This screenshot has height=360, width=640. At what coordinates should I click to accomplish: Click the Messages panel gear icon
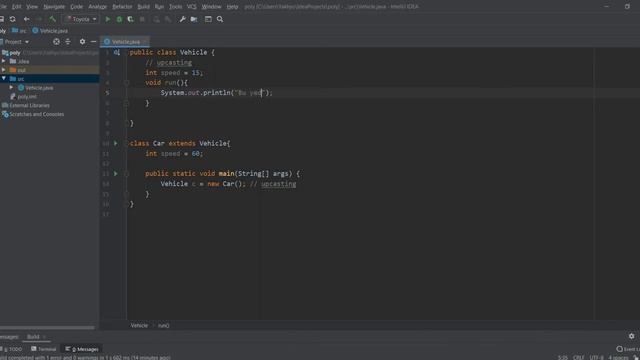[631, 336]
